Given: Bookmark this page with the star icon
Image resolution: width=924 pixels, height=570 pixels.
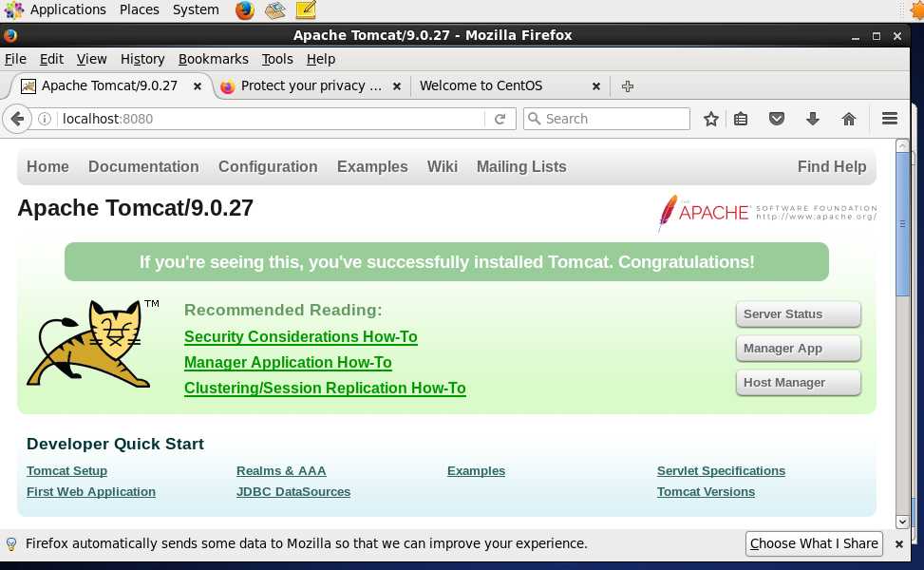Looking at the screenshot, I should [x=711, y=119].
